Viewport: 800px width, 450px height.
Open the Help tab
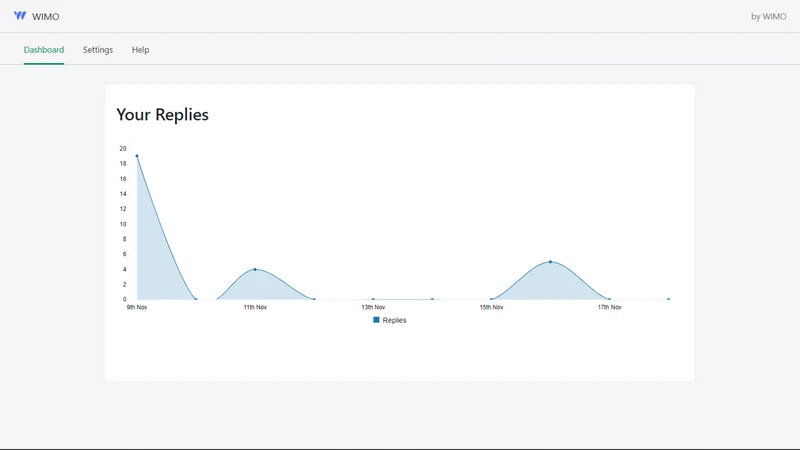coord(140,49)
